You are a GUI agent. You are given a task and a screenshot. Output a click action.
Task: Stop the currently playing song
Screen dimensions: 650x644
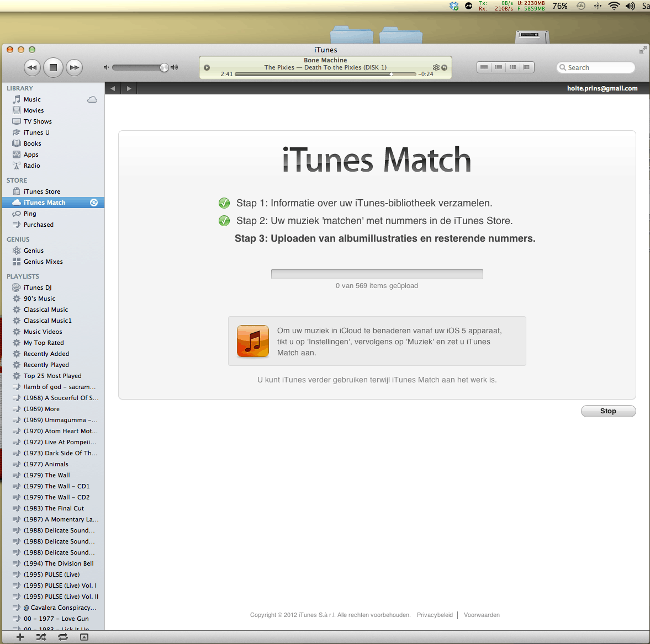coord(53,67)
